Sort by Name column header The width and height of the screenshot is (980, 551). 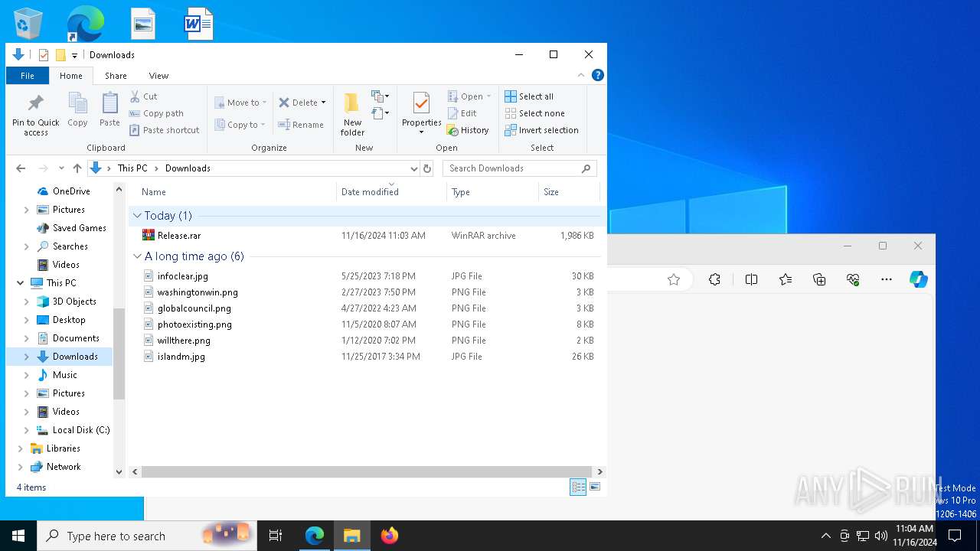233,192
